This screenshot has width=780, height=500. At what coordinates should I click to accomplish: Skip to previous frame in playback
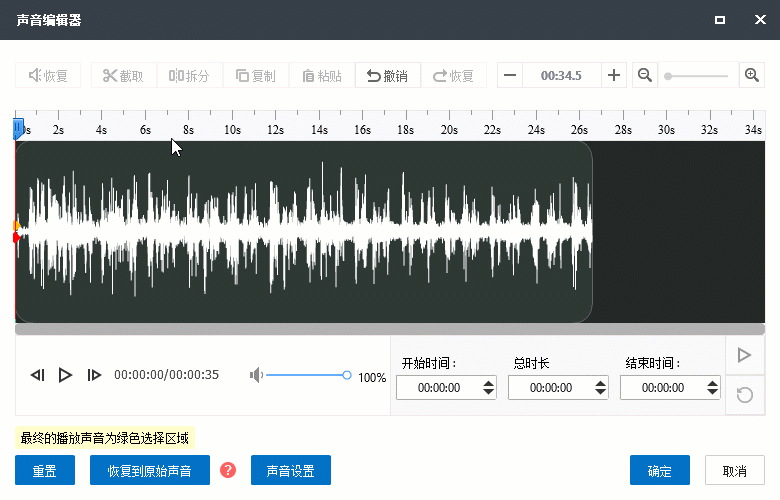(38, 375)
